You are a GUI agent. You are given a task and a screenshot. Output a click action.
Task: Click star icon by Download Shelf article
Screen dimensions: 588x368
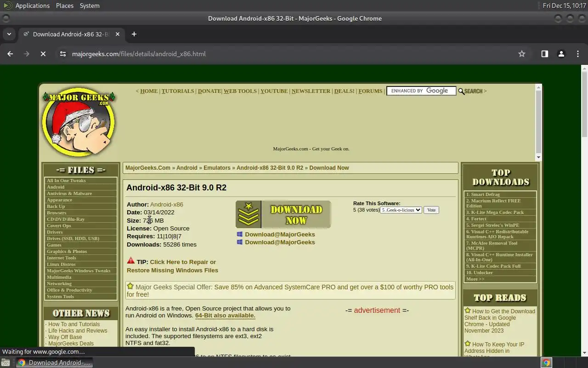[x=468, y=310]
